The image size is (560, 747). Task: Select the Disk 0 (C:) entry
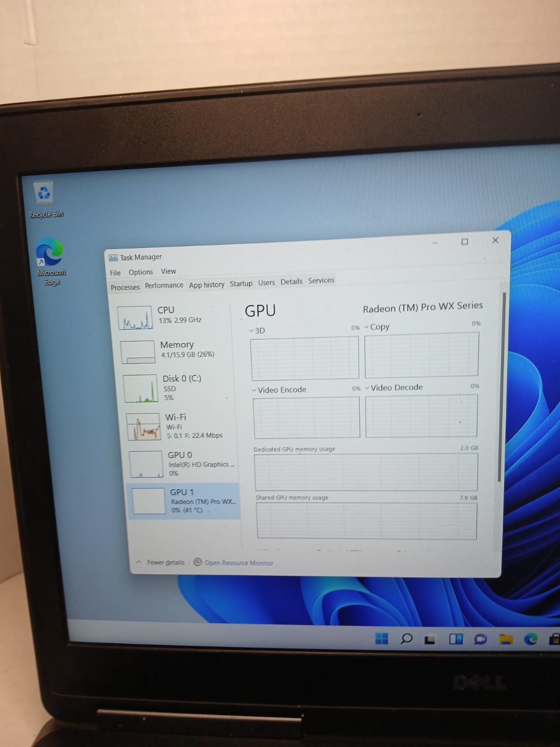click(177, 388)
